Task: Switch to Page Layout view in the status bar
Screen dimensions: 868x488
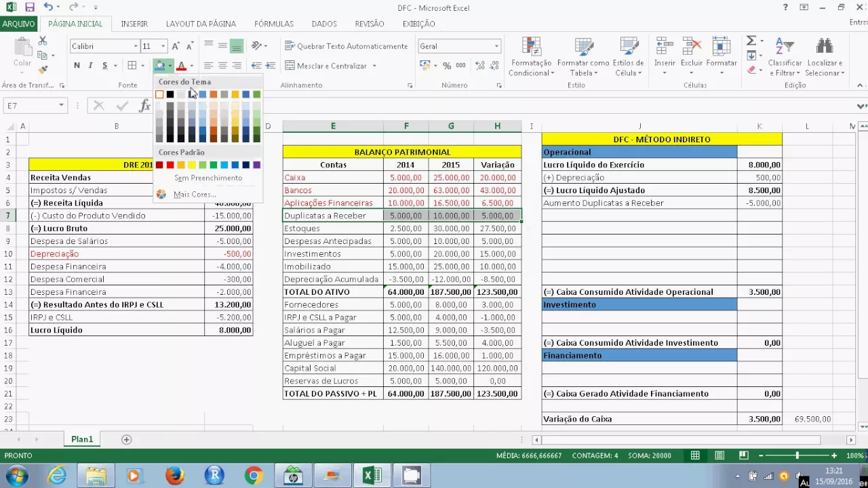Action: [719, 455]
